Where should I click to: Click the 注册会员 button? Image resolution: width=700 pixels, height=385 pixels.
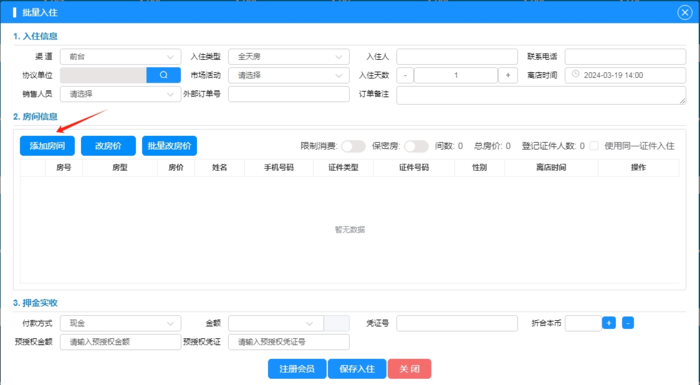(x=297, y=369)
